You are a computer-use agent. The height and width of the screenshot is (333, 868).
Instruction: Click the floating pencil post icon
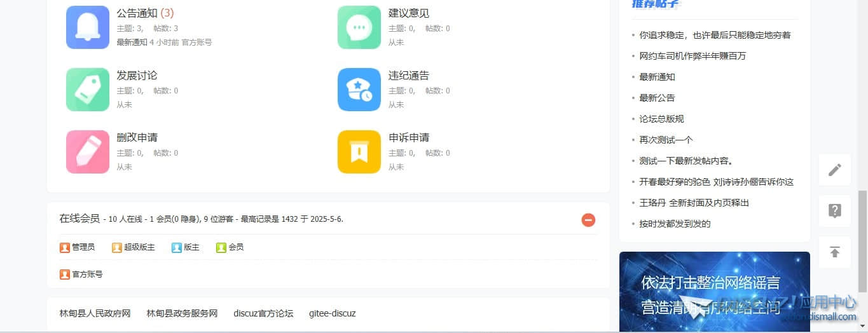[835, 170]
